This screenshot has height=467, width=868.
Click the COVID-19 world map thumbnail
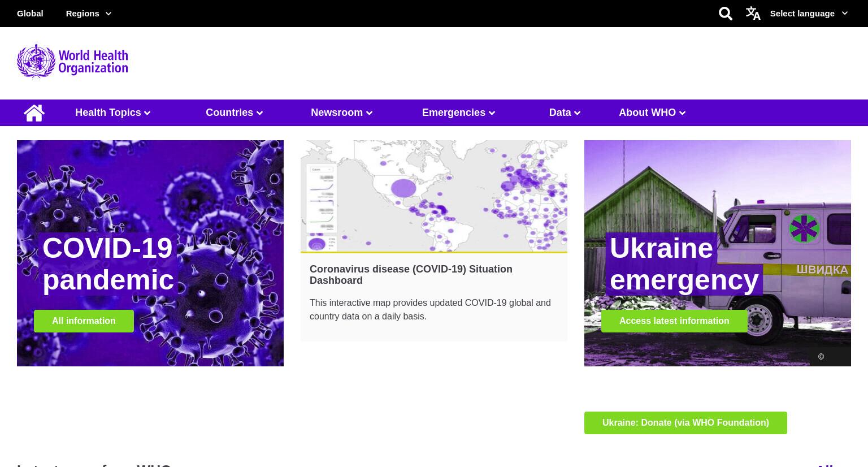coord(434,196)
